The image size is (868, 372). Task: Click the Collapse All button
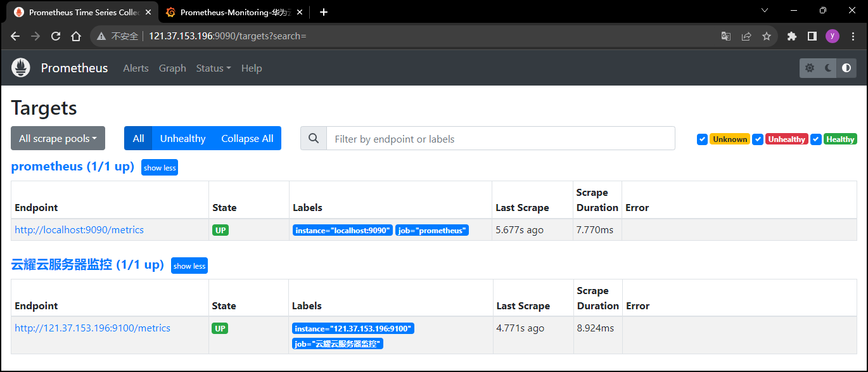tap(247, 138)
